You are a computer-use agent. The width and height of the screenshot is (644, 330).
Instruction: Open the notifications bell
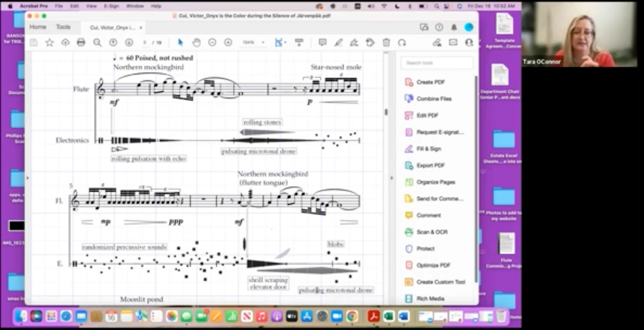454,27
